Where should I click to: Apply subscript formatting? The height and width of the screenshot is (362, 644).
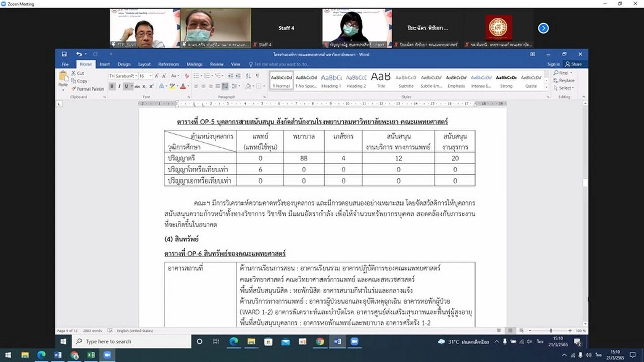coord(145,86)
